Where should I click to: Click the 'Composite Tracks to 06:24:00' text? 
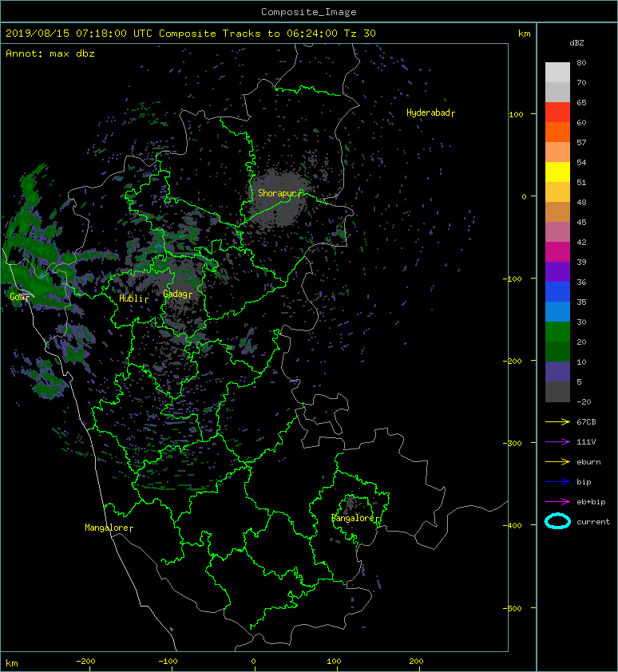(248, 34)
